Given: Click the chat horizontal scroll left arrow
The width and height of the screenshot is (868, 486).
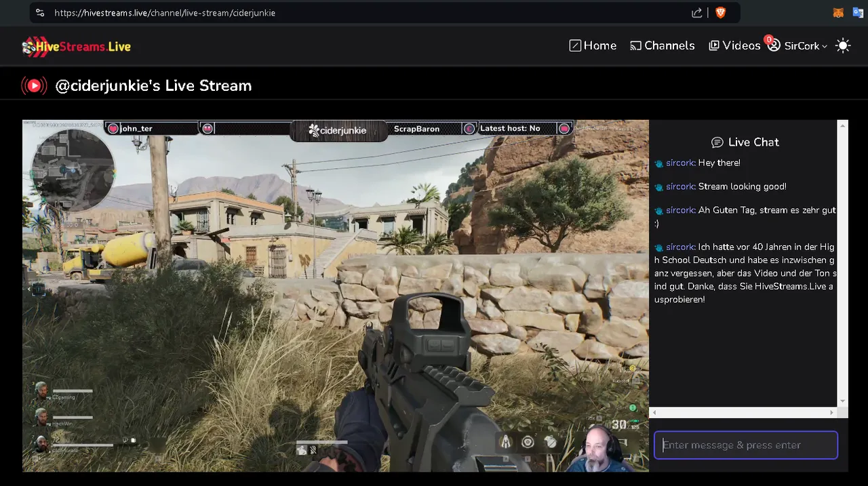Looking at the screenshot, I should coord(654,412).
